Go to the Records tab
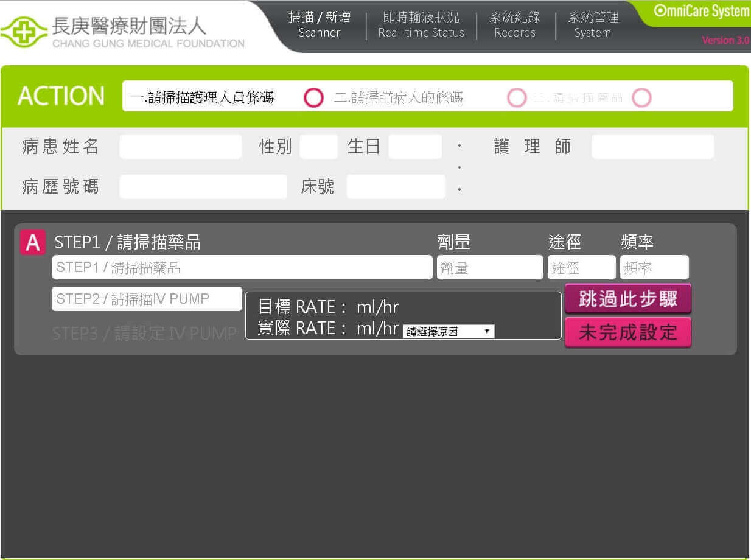This screenshot has height=560, width=751. coord(514,25)
